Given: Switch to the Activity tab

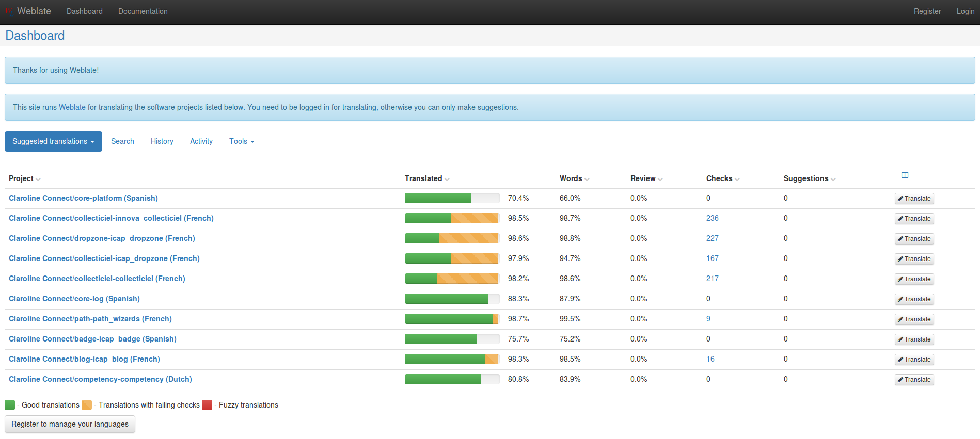Looking at the screenshot, I should point(201,141).
